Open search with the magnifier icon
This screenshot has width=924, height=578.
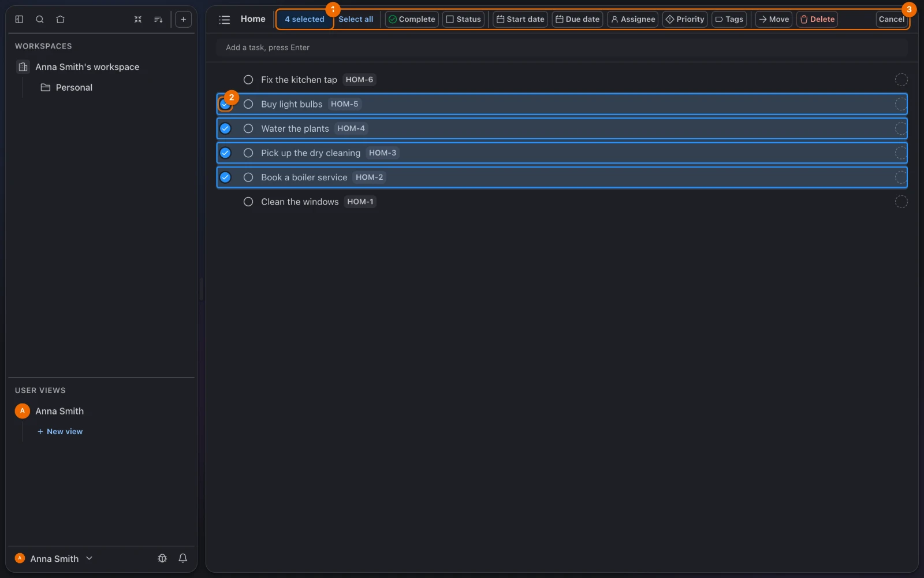click(x=40, y=19)
